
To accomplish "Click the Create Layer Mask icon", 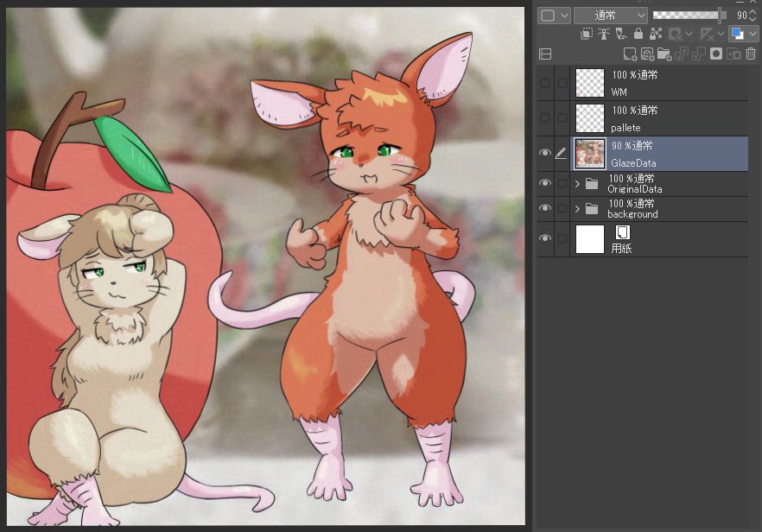I will [716, 54].
